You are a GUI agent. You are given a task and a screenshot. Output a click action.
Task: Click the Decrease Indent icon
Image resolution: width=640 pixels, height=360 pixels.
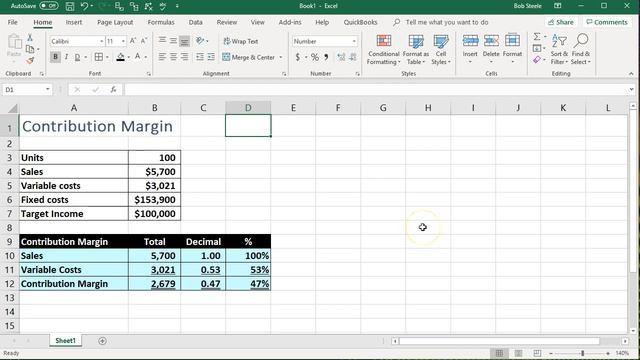200,57
